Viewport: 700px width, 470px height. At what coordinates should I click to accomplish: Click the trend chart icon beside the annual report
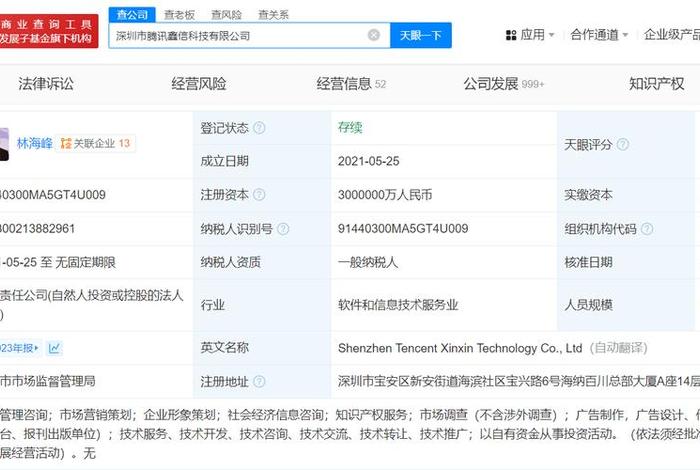54,348
